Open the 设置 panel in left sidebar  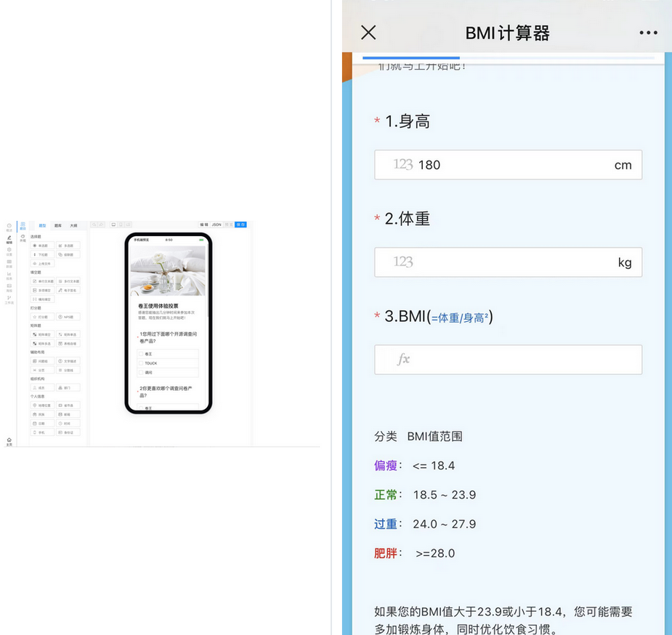coord(9,250)
